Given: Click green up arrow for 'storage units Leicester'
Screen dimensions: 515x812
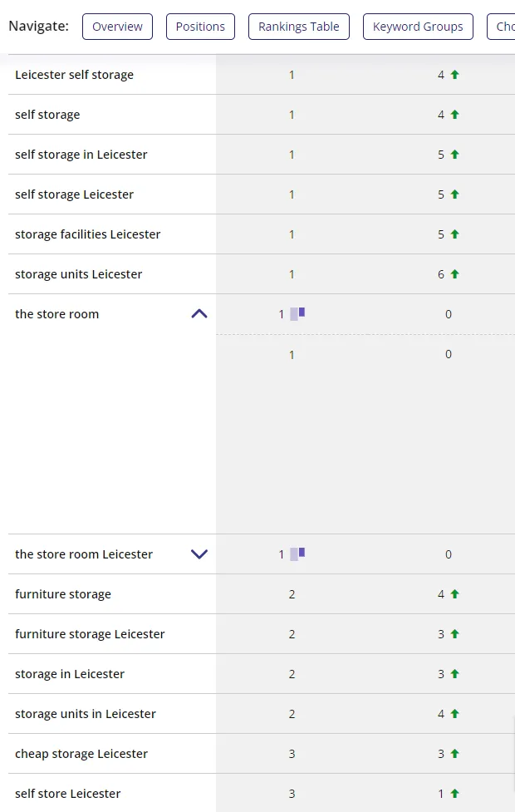Looking at the screenshot, I should (454, 274).
